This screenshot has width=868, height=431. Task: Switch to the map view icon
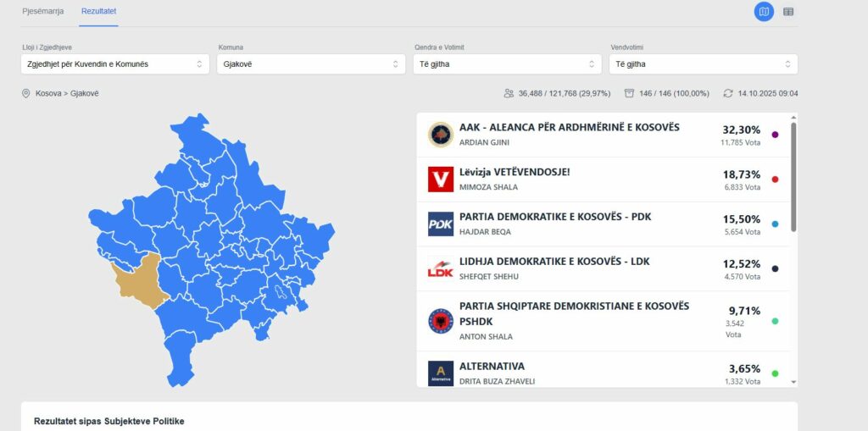tap(764, 12)
